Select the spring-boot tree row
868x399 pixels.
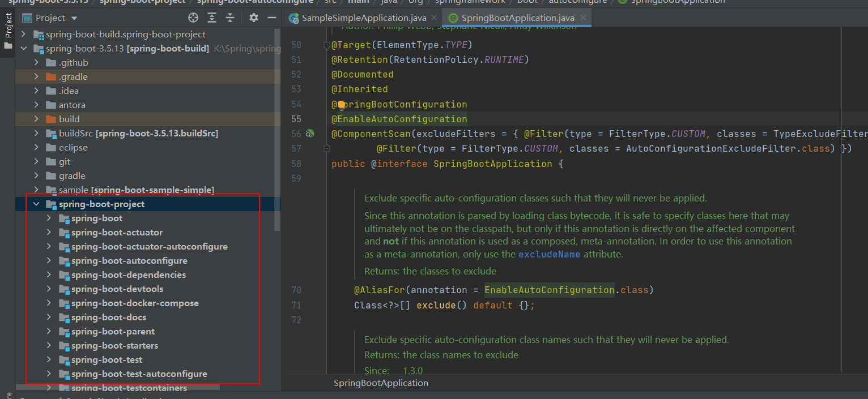click(x=148, y=218)
